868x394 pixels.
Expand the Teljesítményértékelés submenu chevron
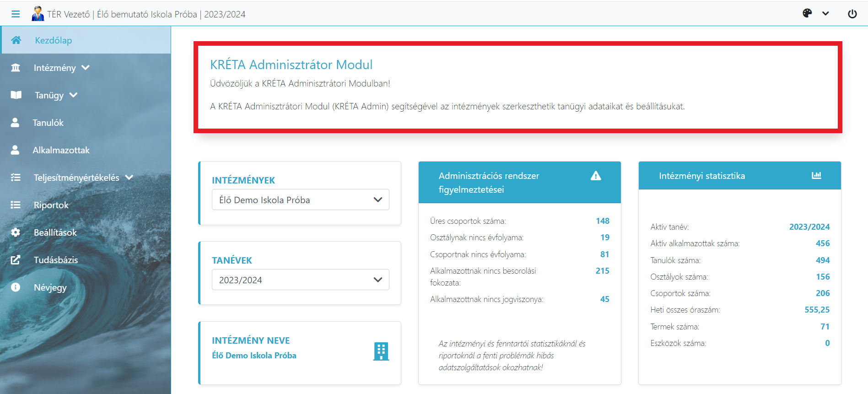[129, 178]
